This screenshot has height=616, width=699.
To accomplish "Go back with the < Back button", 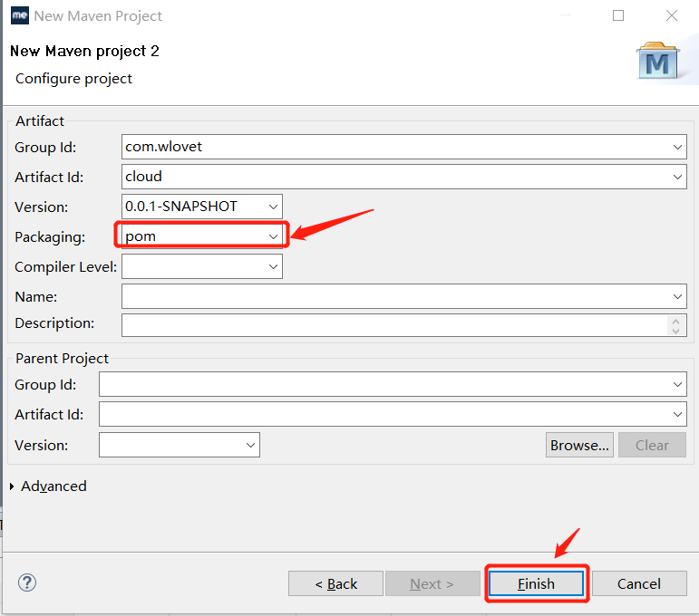I will pyautogui.click(x=335, y=583).
